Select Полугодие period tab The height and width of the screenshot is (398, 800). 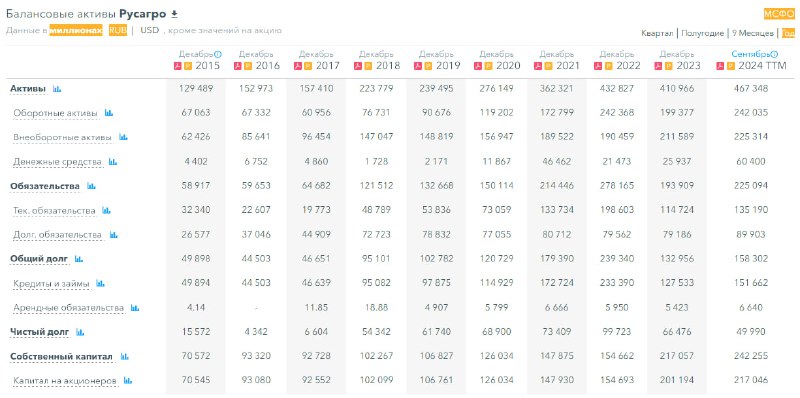pyautogui.click(x=703, y=33)
